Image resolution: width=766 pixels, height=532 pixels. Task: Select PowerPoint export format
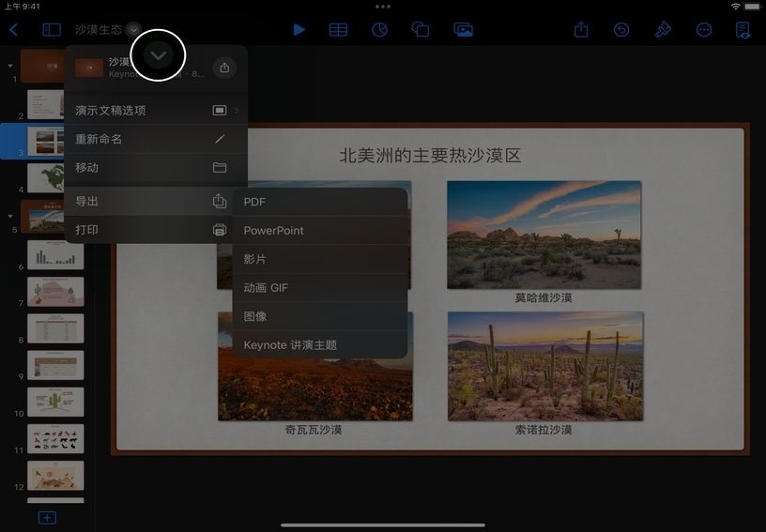[x=319, y=231]
